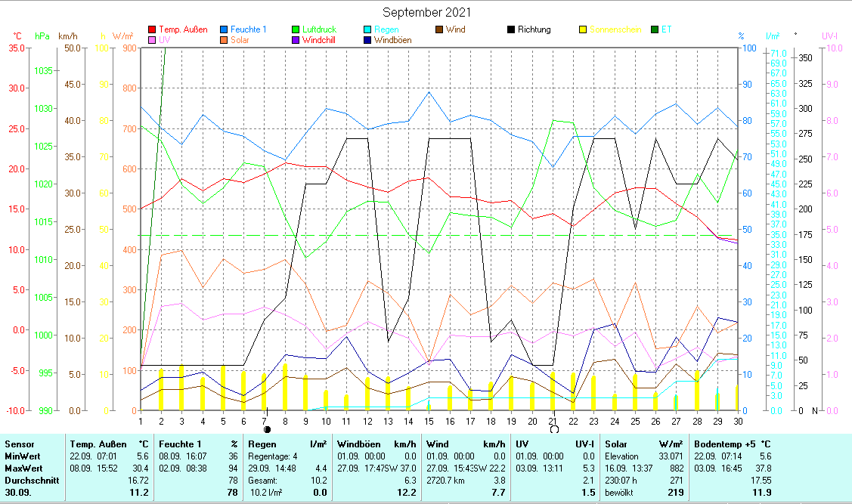This screenshot has width=852, height=504.
Task: Click the pink UV legend swatch
Action: 152,40
